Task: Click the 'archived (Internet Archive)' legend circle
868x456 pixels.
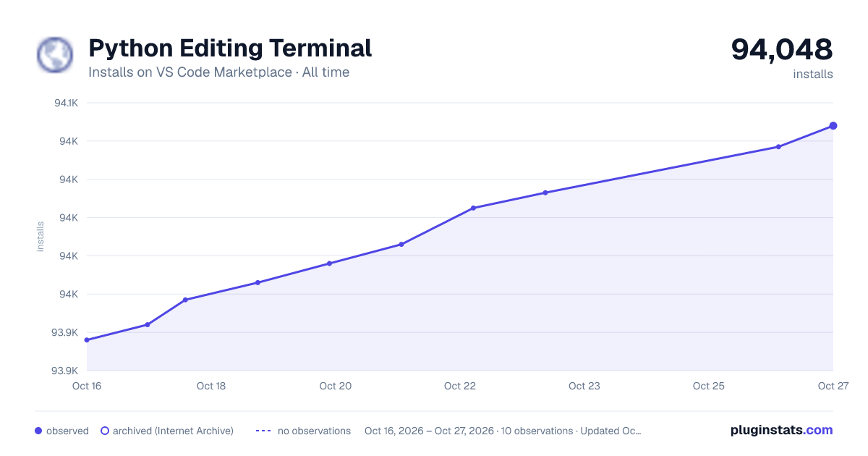Action: 105,431
